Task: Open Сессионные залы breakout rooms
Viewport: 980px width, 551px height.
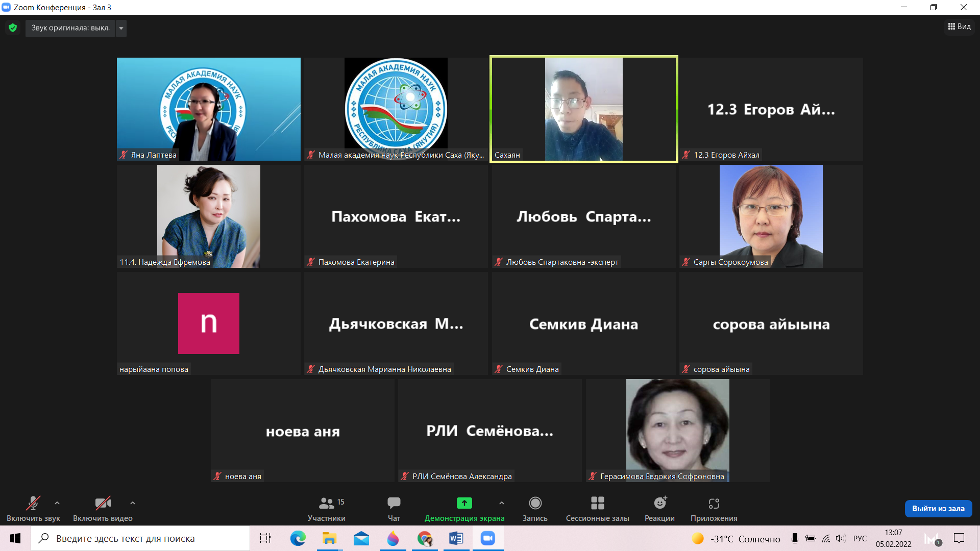Action: (597, 504)
